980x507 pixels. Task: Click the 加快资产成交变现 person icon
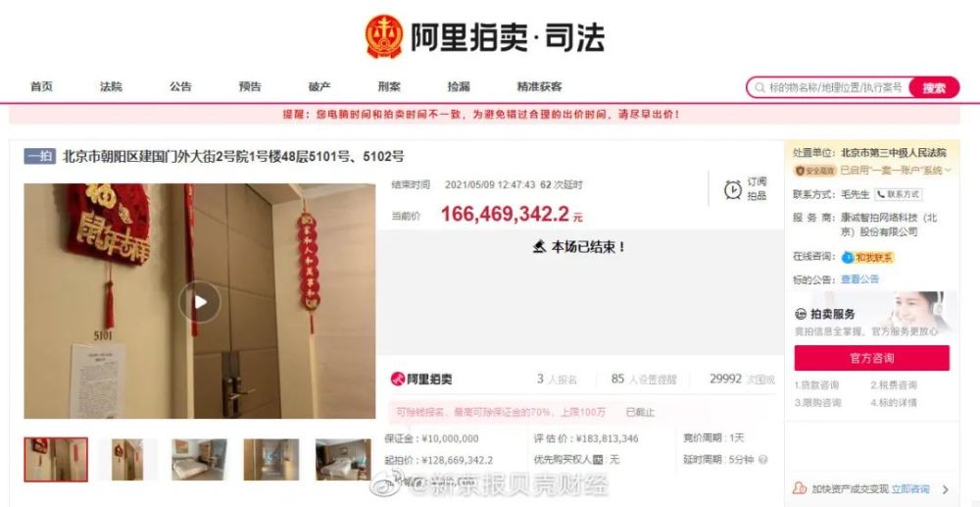tap(800, 489)
